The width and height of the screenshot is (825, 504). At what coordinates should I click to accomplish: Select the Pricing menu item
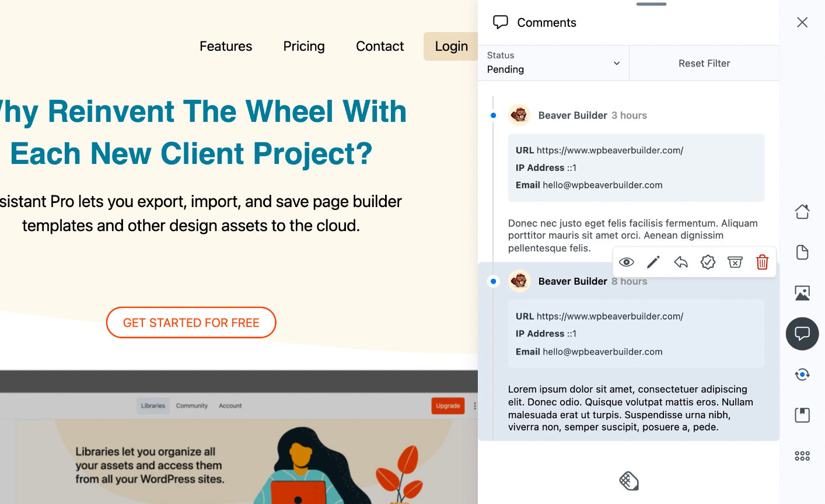[x=303, y=46]
